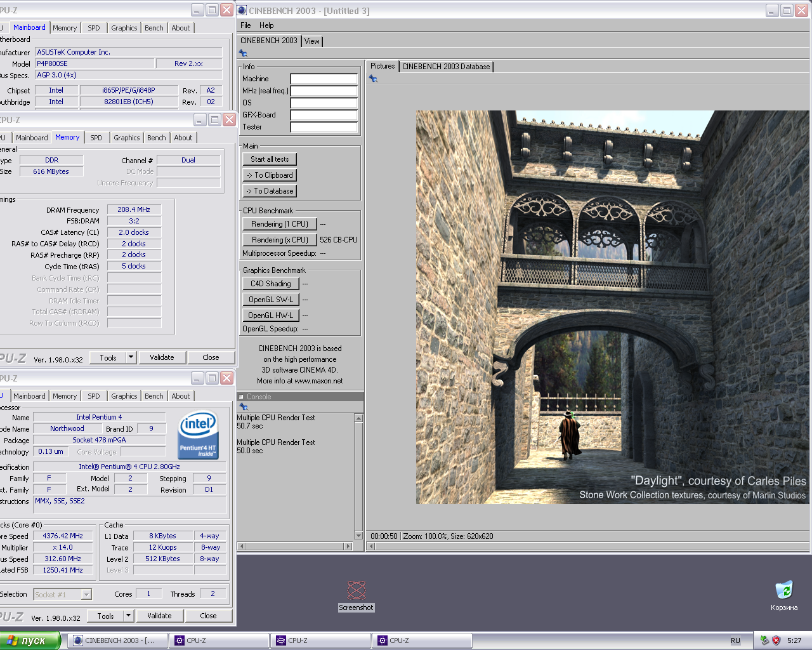Open the Screenshot desktop icon

click(356, 596)
